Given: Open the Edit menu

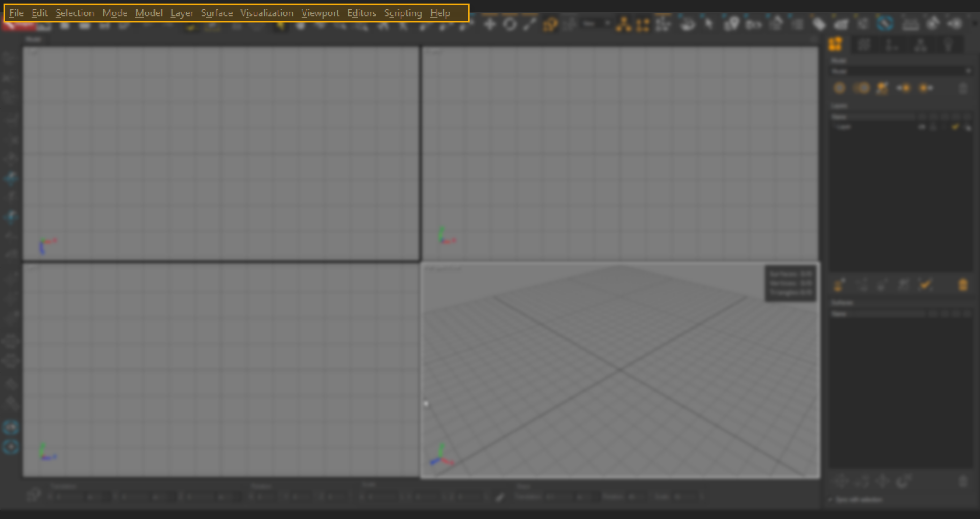Looking at the screenshot, I should tap(39, 13).
